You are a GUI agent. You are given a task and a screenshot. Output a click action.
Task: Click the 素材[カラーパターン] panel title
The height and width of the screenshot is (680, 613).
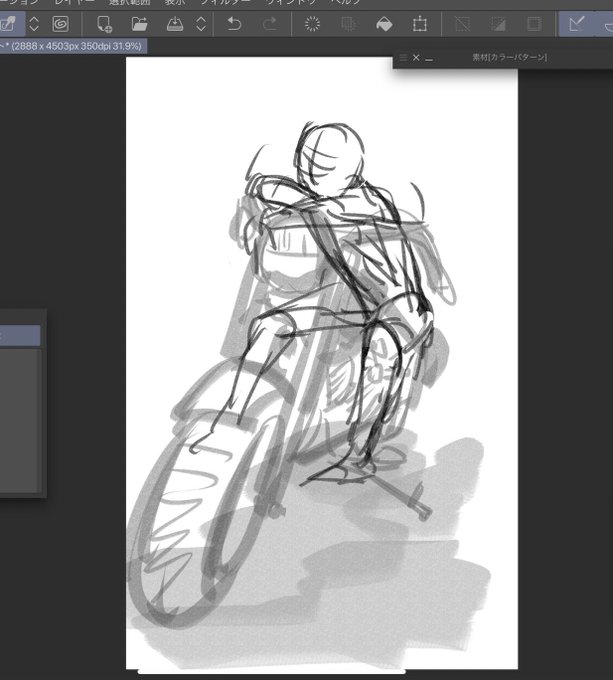pos(509,57)
